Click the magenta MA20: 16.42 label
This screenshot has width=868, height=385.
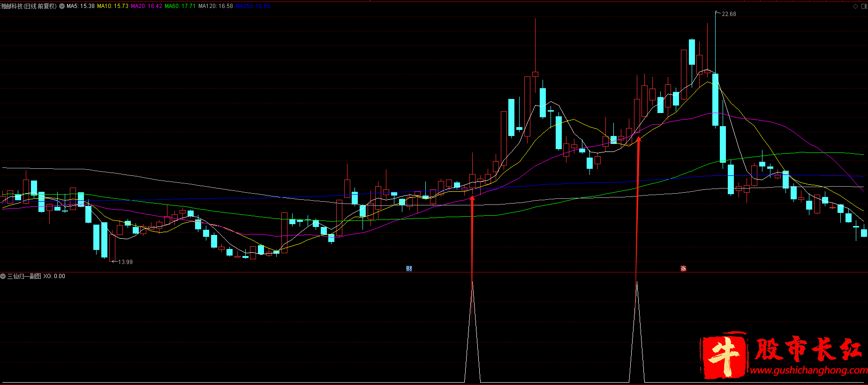pos(146,6)
